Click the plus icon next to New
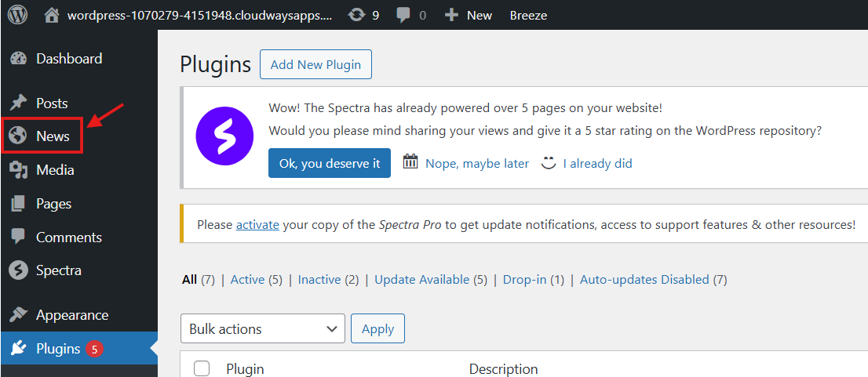 point(452,16)
